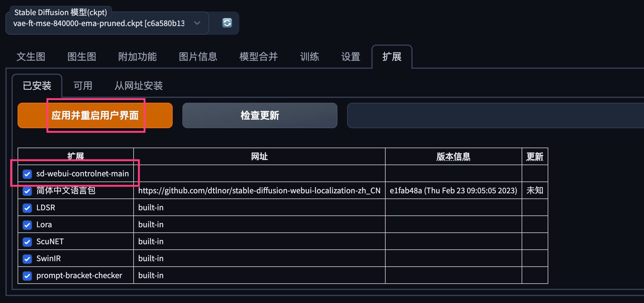The image size is (644, 303).
Task: Uncheck prompt-bracket-checker extension
Action: (x=27, y=276)
